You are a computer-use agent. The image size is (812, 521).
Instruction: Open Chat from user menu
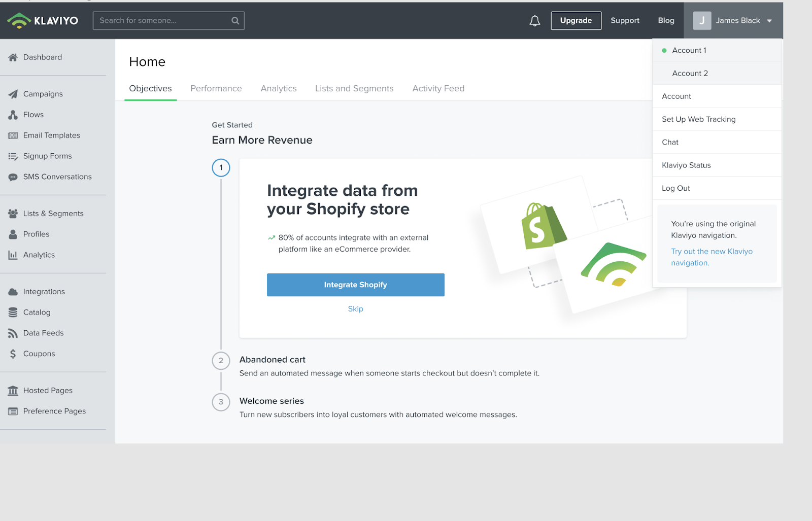pyautogui.click(x=717, y=142)
